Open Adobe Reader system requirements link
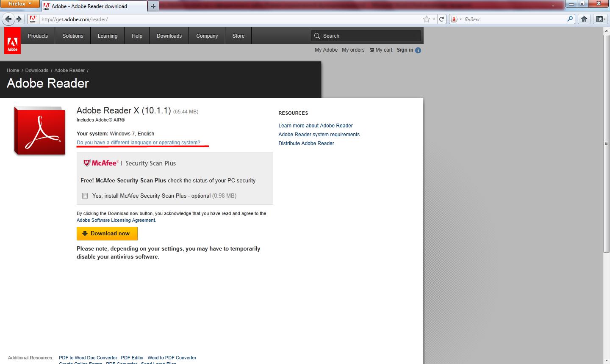 point(319,135)
